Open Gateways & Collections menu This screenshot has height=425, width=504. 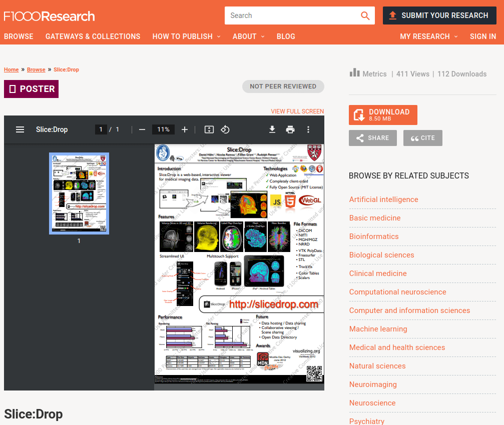(93, 36)
